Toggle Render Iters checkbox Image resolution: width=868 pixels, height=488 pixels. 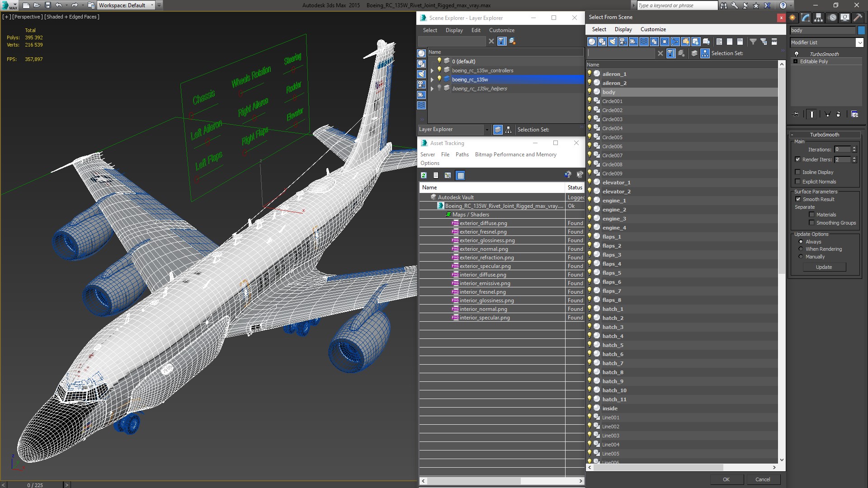798,160
